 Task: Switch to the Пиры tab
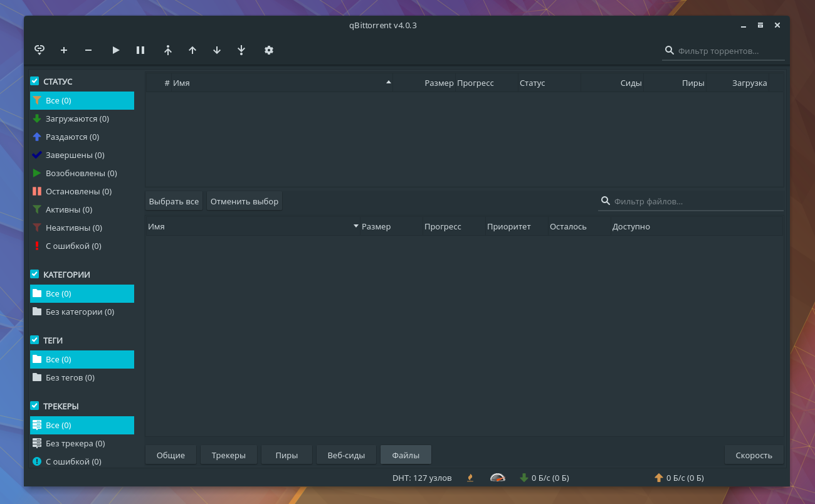click(287, 454)
